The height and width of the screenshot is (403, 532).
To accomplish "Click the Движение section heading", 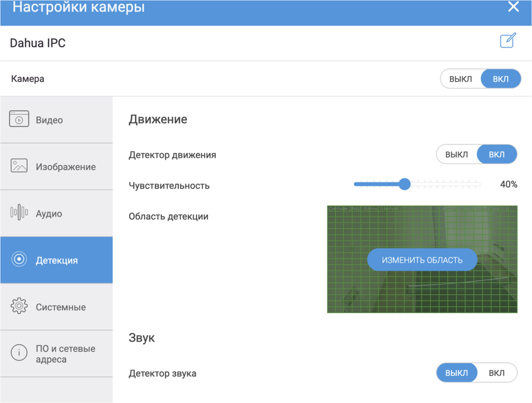I will (158, 119).
